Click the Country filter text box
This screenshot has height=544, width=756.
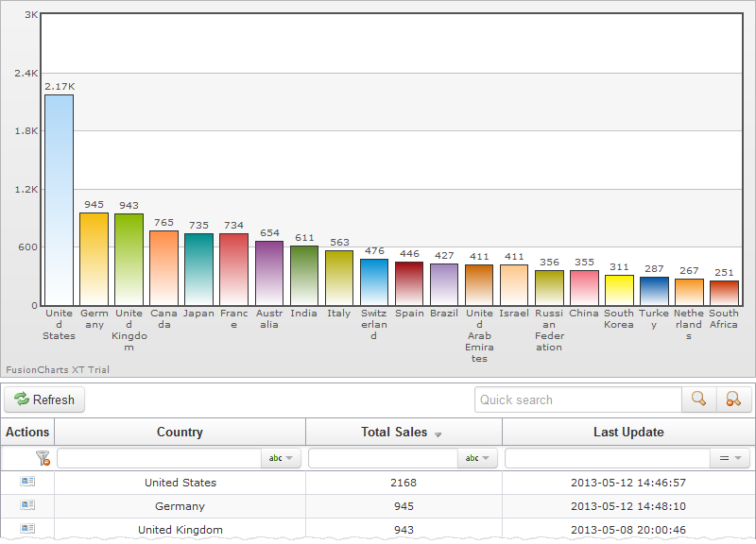pos(159,458)
